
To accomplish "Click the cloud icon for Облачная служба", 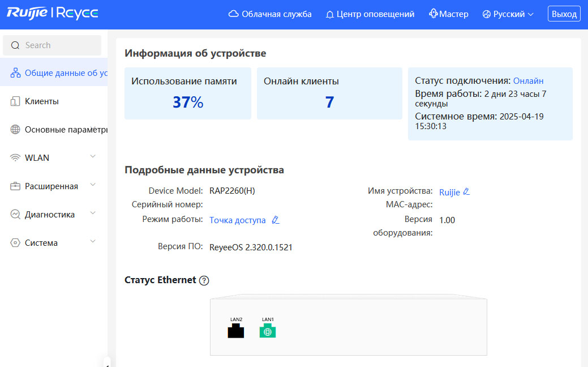I will click(233, 14).
